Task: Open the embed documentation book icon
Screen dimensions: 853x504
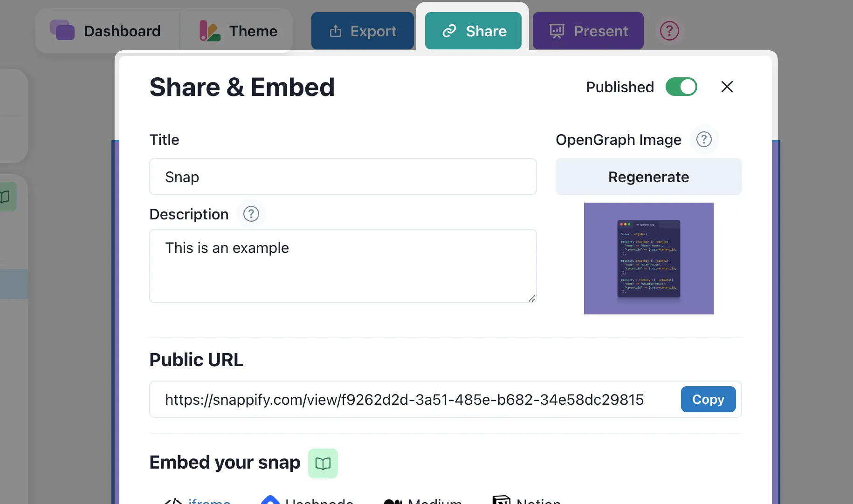Action: pyautogui.click(x=323, y=463)
